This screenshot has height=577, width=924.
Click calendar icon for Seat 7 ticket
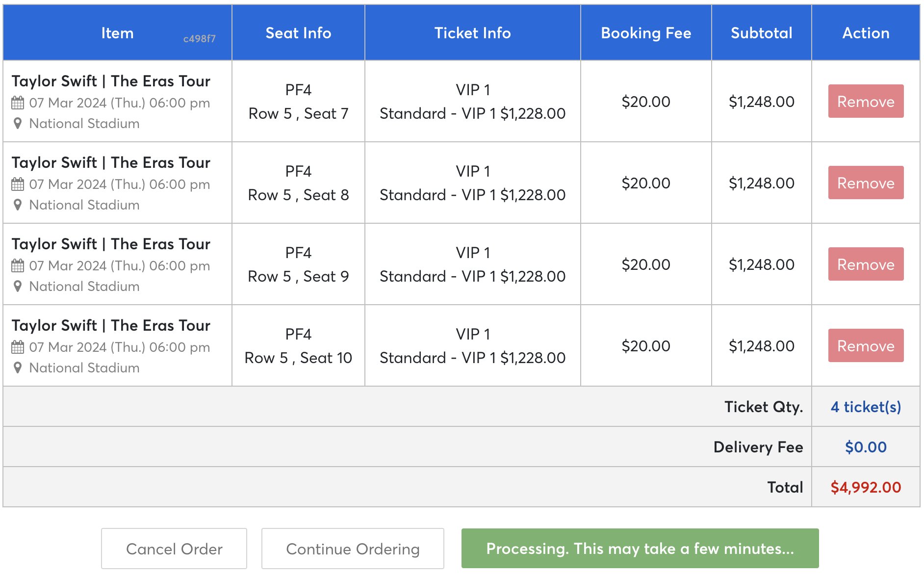(18, 103)
